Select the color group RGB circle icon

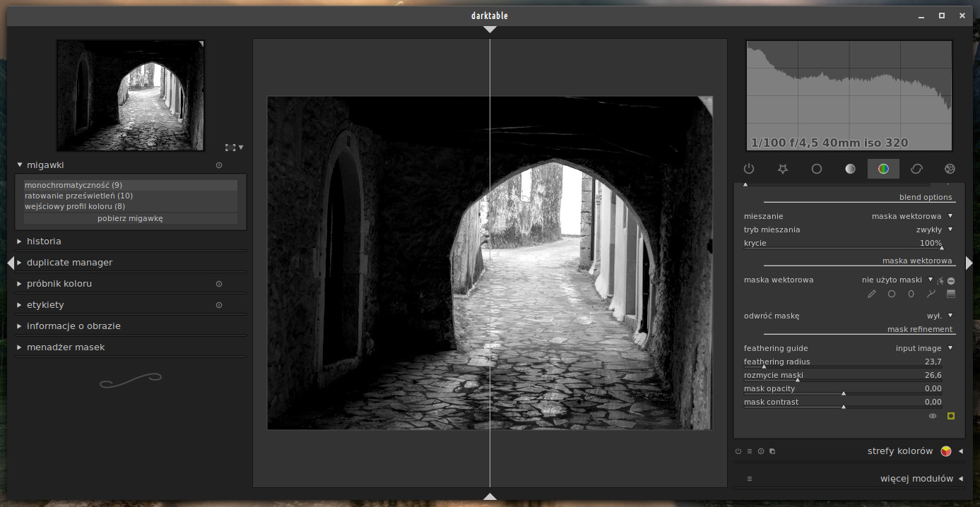click(x=883, y=169)
